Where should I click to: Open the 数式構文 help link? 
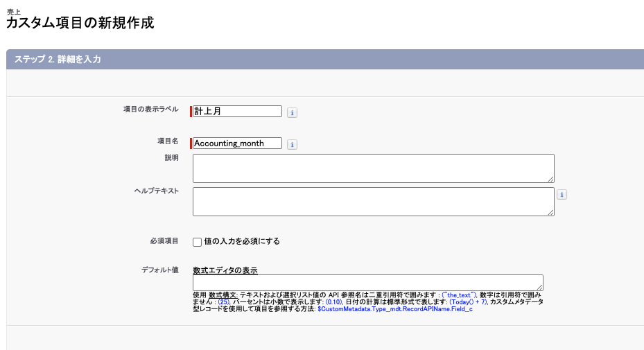click(x=223, y=295)
